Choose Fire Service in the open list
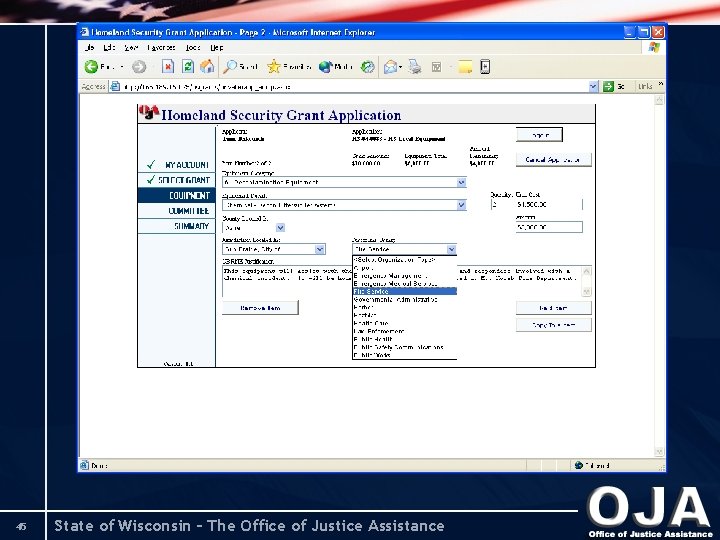The height and width of the screenshot is (540, 720). pos(405,291)
